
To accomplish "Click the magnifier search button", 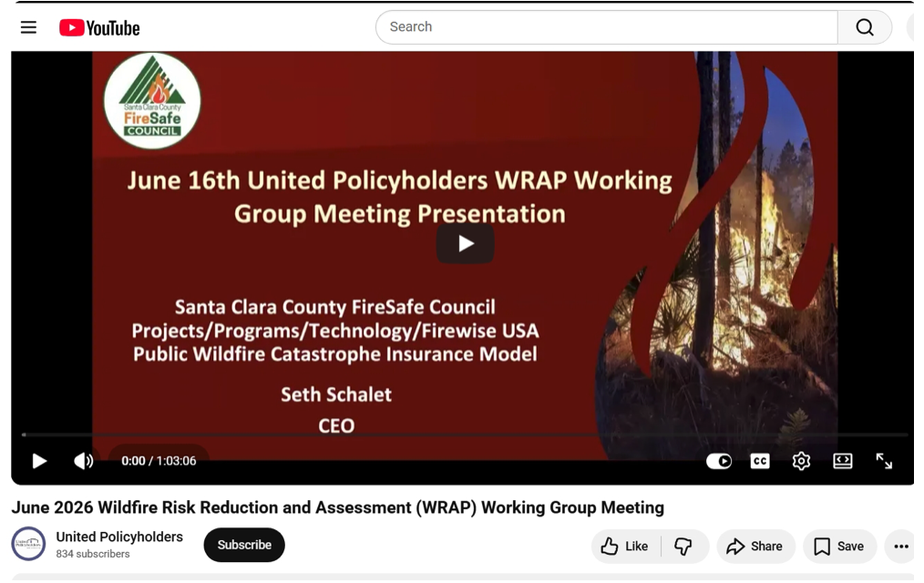I will [865, 27].
